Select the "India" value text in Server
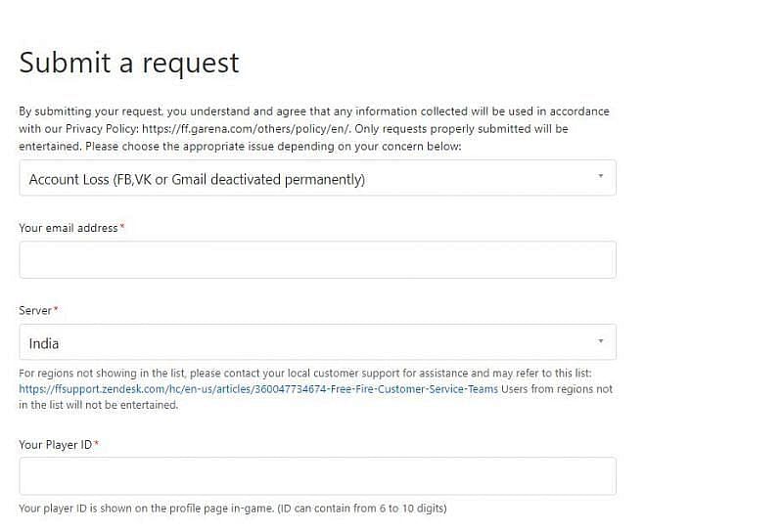 pos(44,343)
